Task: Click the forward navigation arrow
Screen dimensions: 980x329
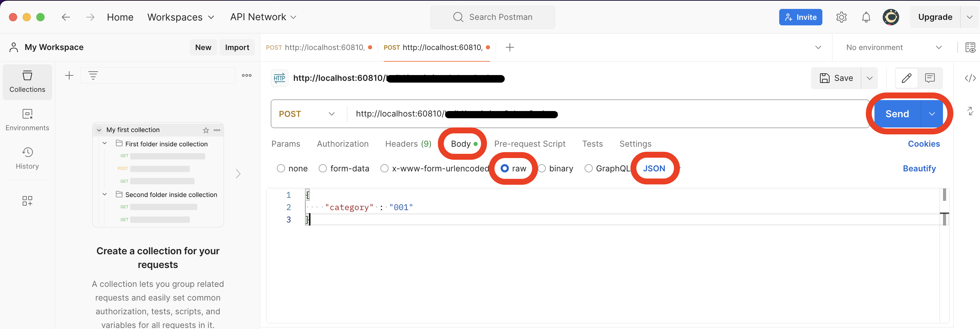Action: [90, 17]
